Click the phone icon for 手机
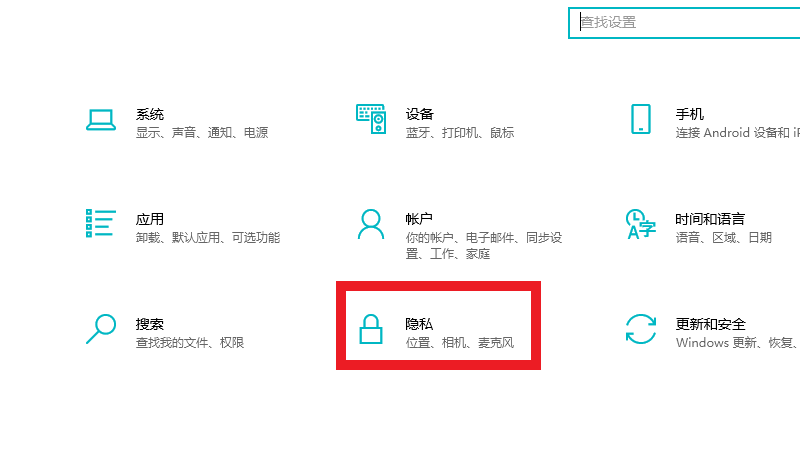Image resolution: width=800 pixels, height=450 pixels. point(641,119)
